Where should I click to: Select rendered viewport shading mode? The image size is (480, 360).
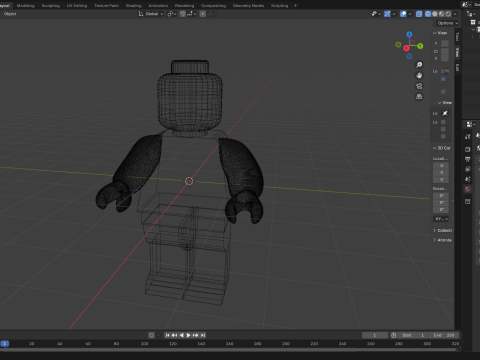(448, 14)
